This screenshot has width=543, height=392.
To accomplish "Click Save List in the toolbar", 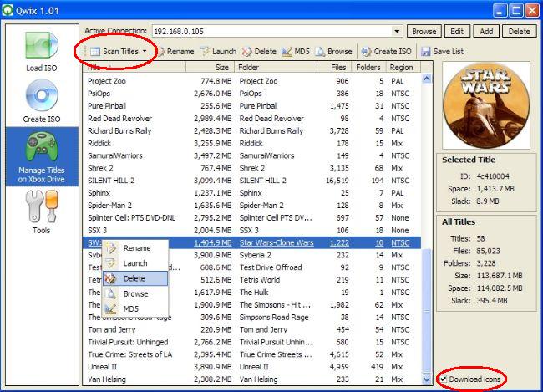I will coord(442,52).
